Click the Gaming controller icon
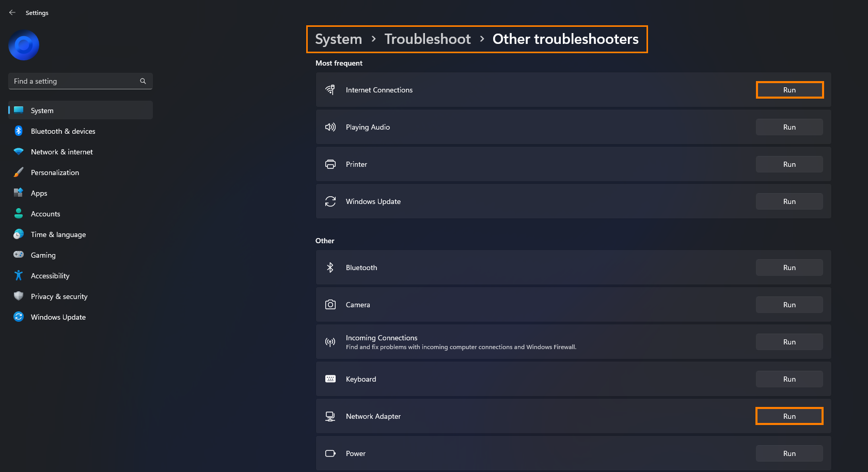The image size is (868, 472). [19, 255]
